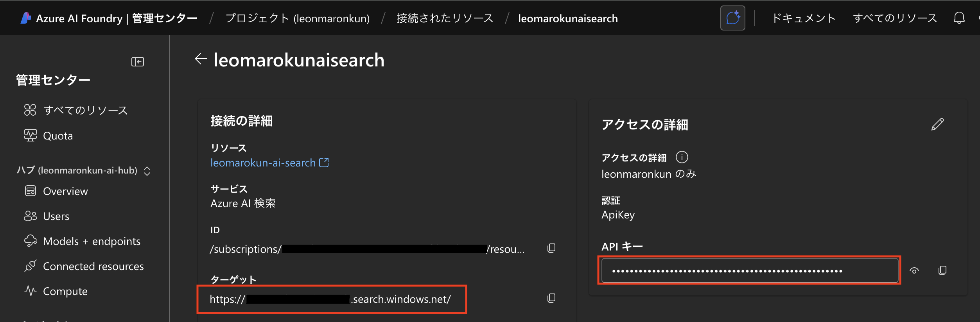
Task: Click the masked API key field
Action: [749, 270]
